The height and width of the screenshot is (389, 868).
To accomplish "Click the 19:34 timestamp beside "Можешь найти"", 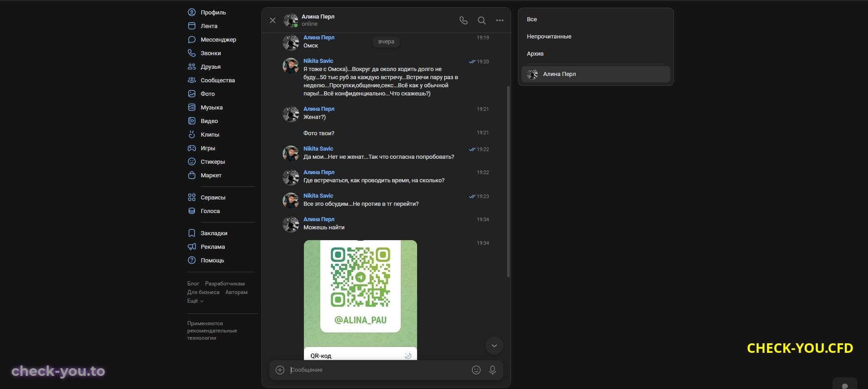I will pos(483,219).
